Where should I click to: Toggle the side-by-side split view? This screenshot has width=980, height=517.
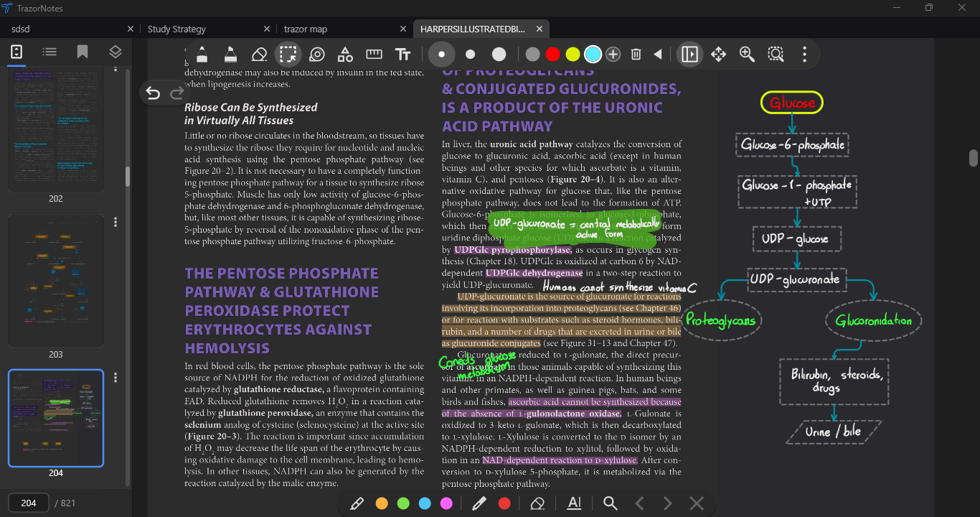689,54
